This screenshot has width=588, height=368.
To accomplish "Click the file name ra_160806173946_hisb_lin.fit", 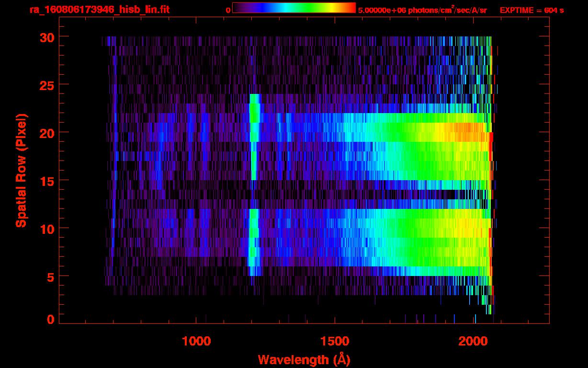I will pyautogui.click(x=99, y=10).
